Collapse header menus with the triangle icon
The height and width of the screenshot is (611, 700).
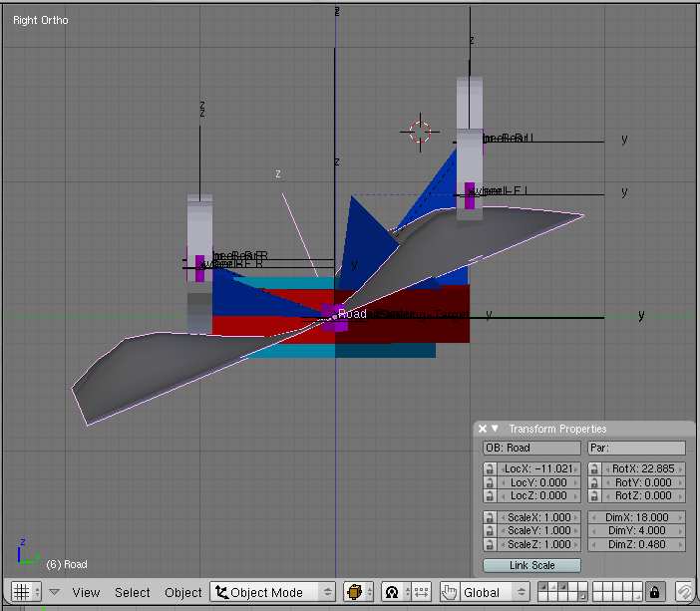click(x=55, y=592)
